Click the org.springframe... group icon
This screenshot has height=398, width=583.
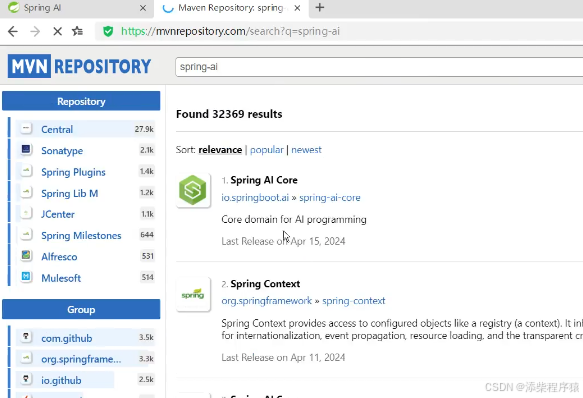pos(26,358)
